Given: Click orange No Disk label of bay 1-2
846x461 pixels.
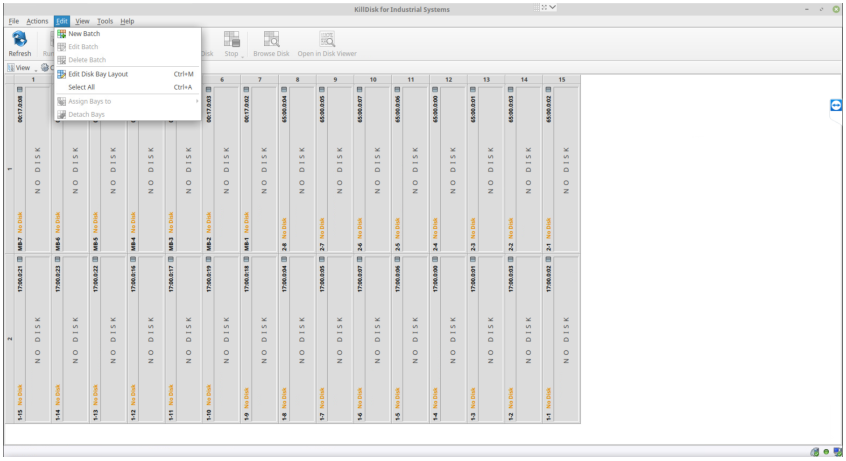Looking at the screenshot, I should click(x=511, y=397).
